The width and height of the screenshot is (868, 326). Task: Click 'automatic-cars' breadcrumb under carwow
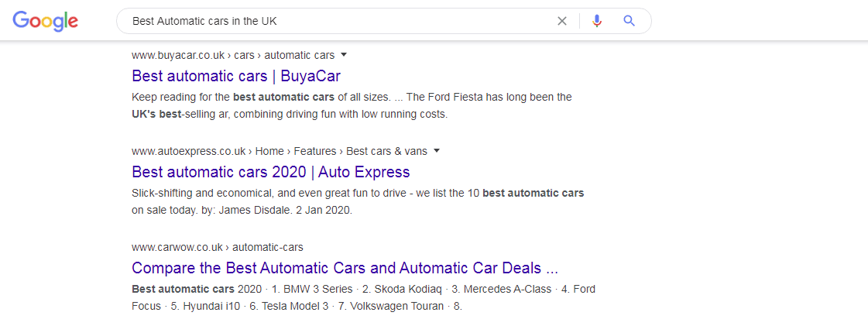point(267,247)
